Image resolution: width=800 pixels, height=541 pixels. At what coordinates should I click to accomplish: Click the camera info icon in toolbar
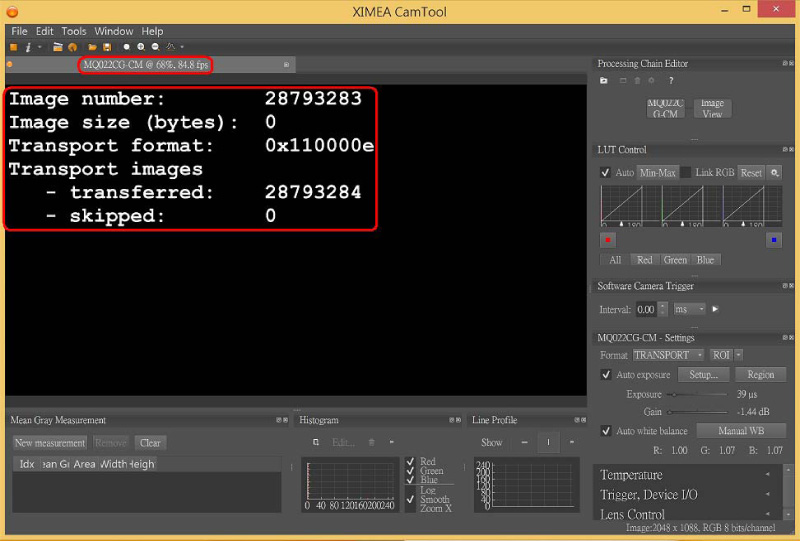27,47
